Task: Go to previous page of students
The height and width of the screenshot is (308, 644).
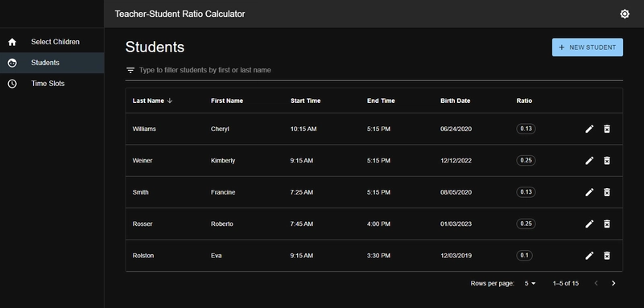Action: tap(597, 283)
